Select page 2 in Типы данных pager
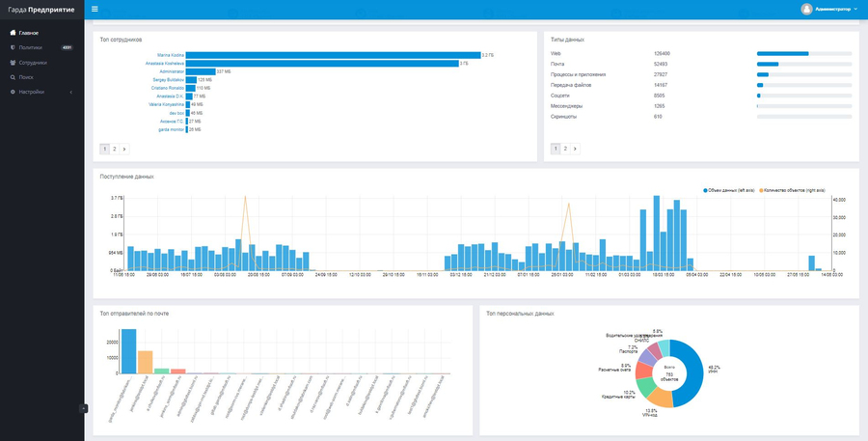Viewport: 868px width, 441px height. click(x=565, y=149)
